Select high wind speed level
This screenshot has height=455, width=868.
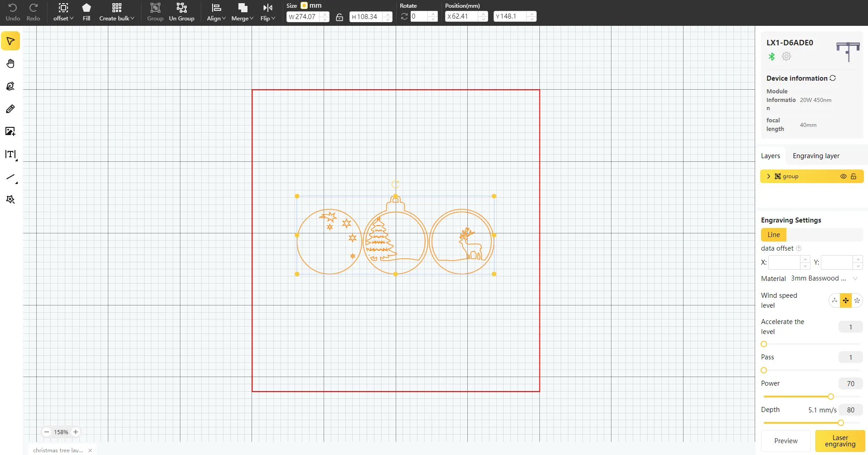(x=857, y=300)
